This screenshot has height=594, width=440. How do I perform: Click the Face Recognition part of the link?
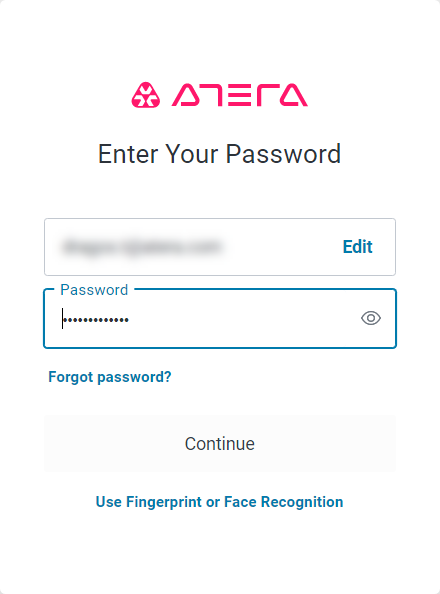283,502
